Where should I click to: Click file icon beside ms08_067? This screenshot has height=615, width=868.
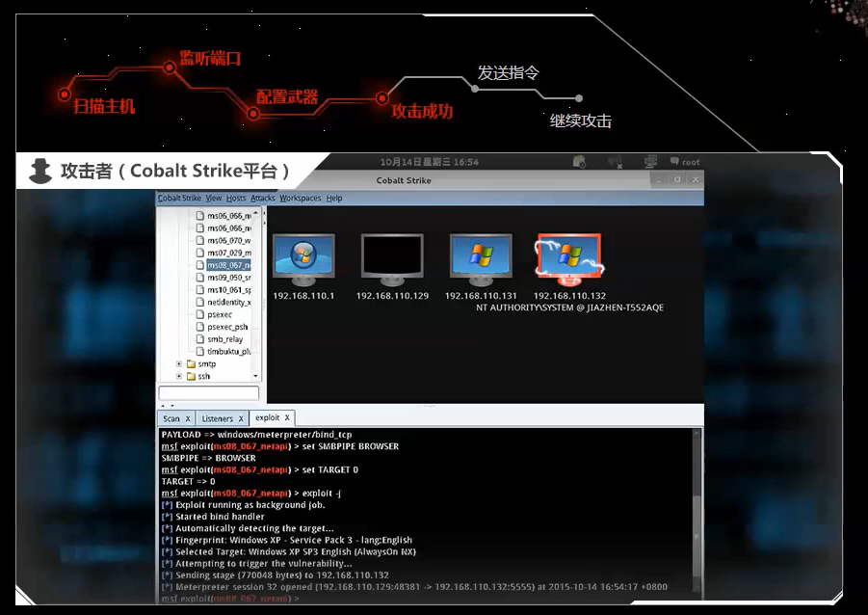pyautogui.click(x=200, y=265)
